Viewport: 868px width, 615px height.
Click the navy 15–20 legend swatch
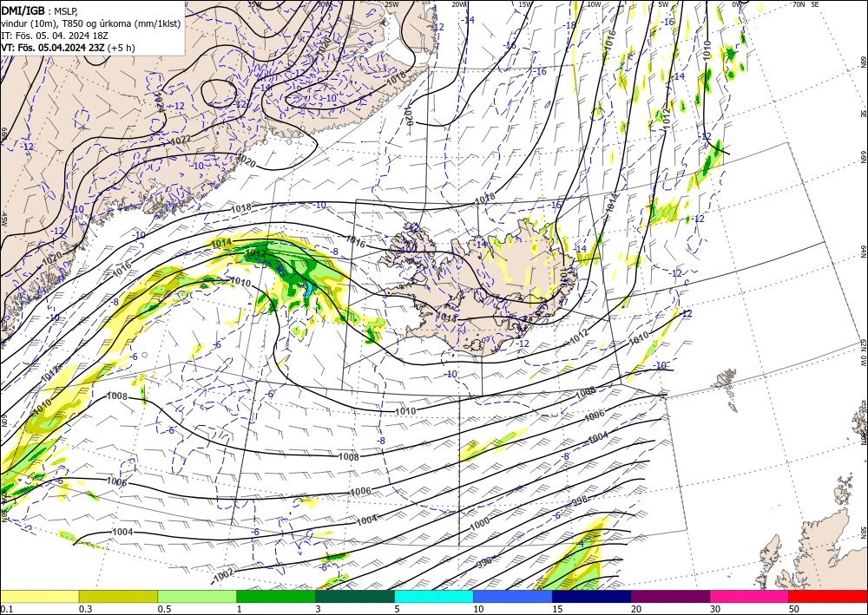click(x=591, y=596)
